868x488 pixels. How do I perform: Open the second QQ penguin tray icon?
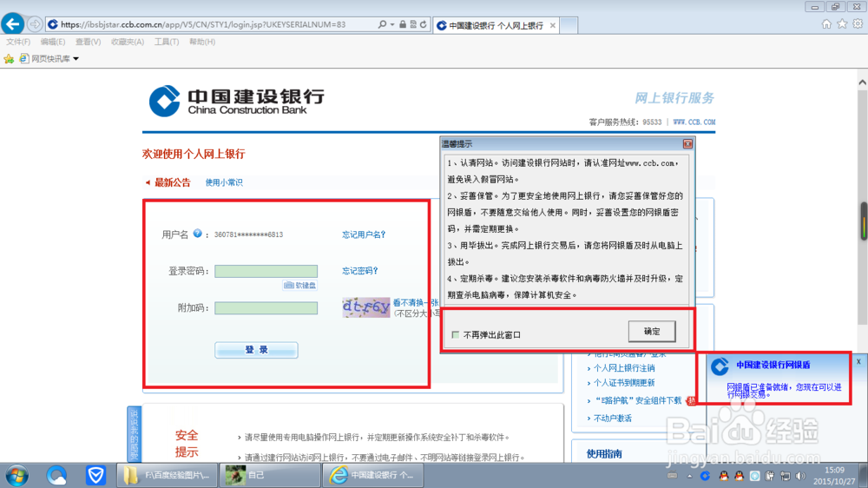[739, 476]
